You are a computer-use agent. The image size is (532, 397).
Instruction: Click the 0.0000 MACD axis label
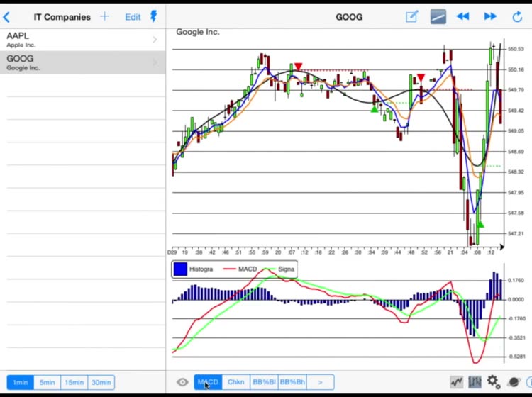point(516,300)
